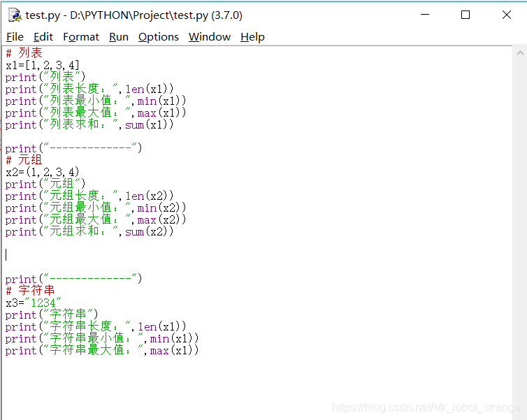The height and width of the screenshot is (420, 527).
Task: Click line printing 元组最小值 with min(x2)
Action: pyautogui.click(x=96, y=208)
